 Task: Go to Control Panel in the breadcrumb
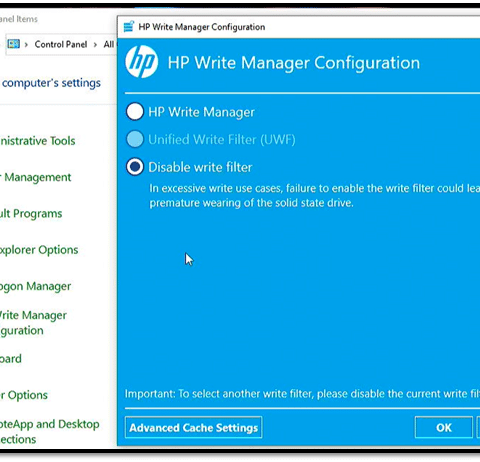[x=61, y=44]
